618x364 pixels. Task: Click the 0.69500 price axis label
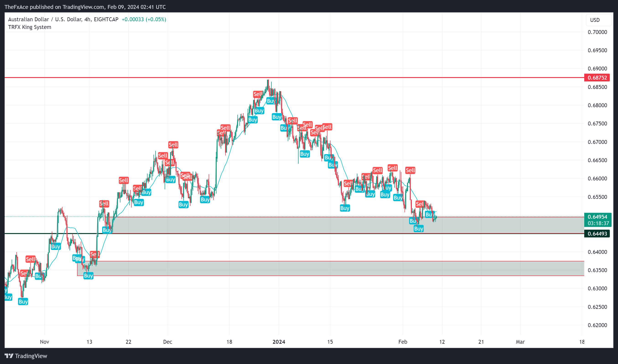pyautogui.click(x=597, y=50)
